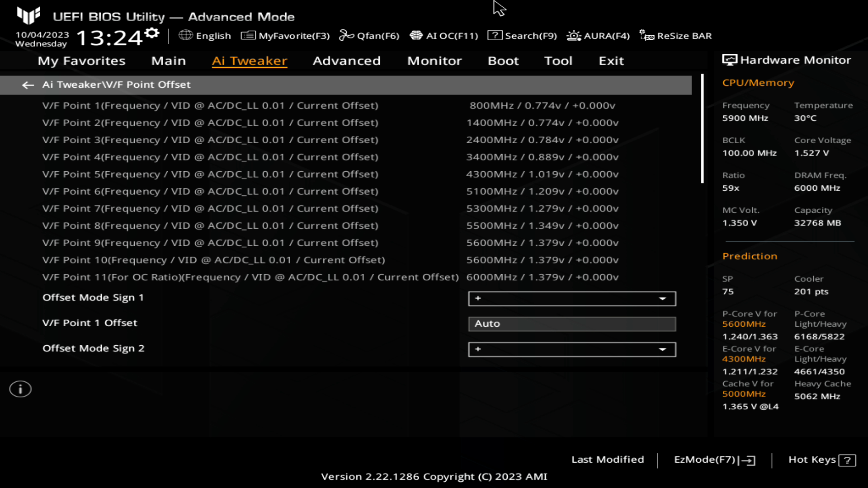Navigate back using back arrow

28,84
